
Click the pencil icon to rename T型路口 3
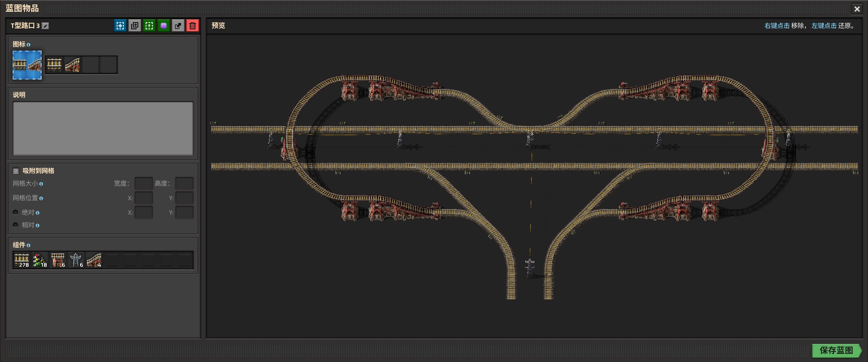(x=45, y=26)
